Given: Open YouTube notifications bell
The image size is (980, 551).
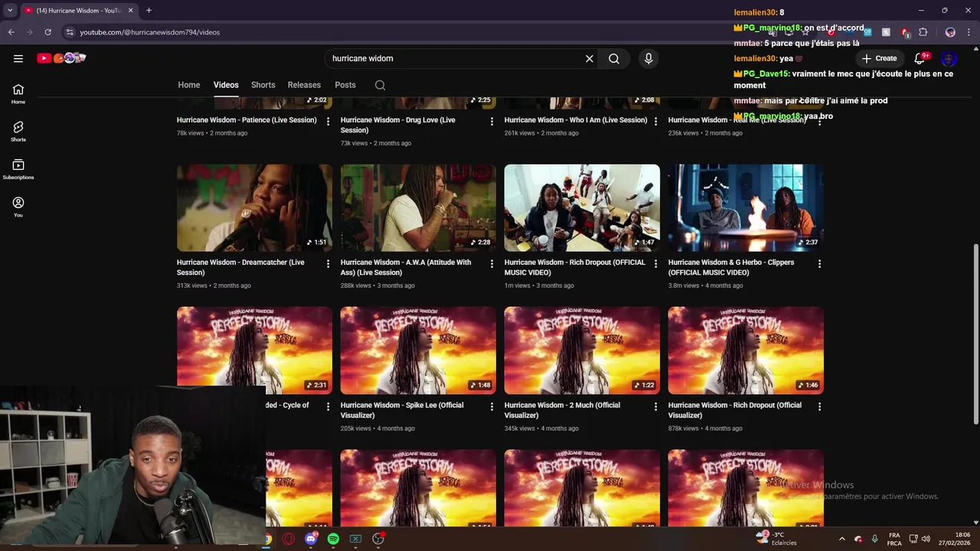Looking at the screenshot, I should [x=920, y=58].
